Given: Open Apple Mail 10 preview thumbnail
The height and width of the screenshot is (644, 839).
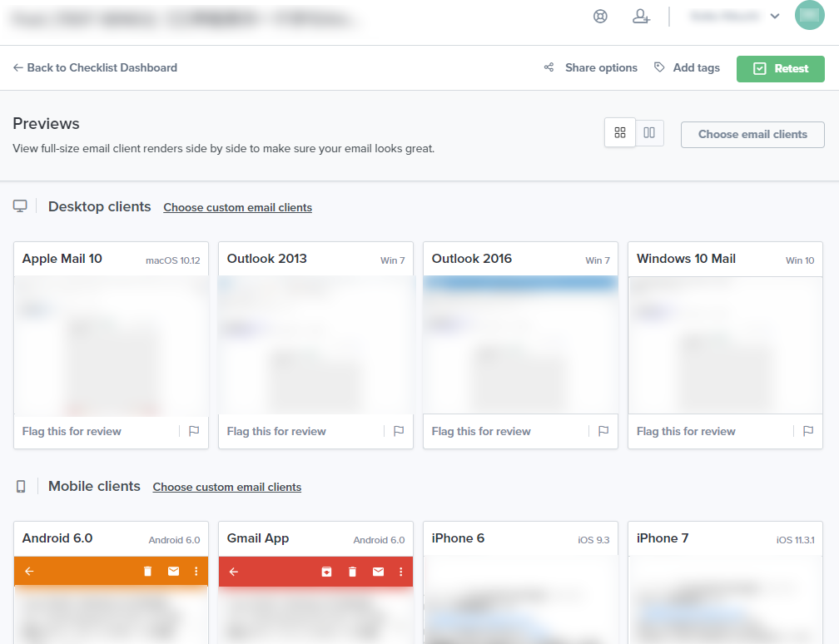Looking at the screenshot, I should coord(112,345).
